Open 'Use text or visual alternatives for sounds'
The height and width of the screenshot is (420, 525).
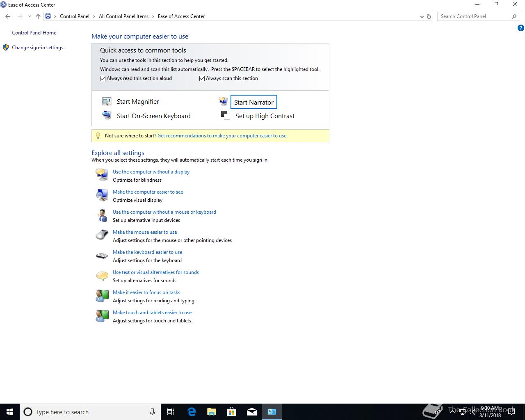tap(156, 272)
